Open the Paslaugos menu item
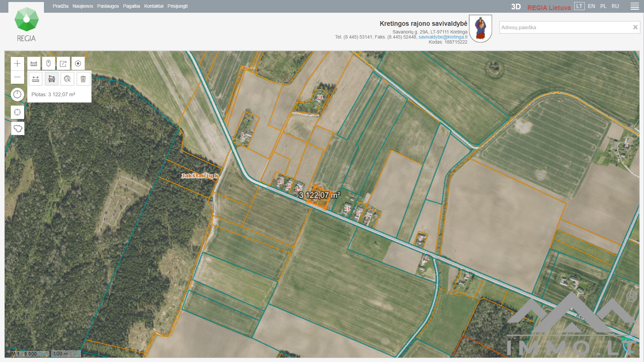The height and width of the screenshot is (362, 644). tap(108, 6)
